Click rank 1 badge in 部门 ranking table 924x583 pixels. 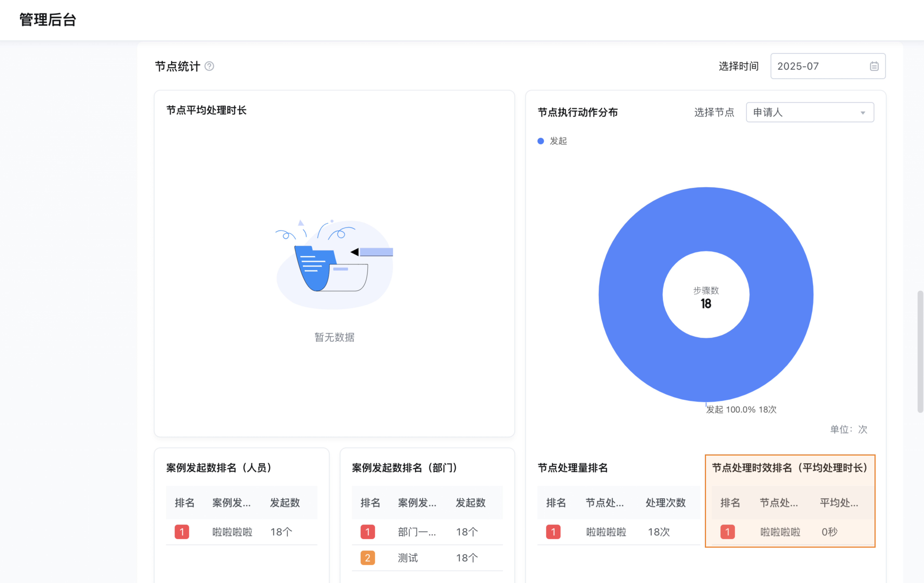(x=368, y=532)
